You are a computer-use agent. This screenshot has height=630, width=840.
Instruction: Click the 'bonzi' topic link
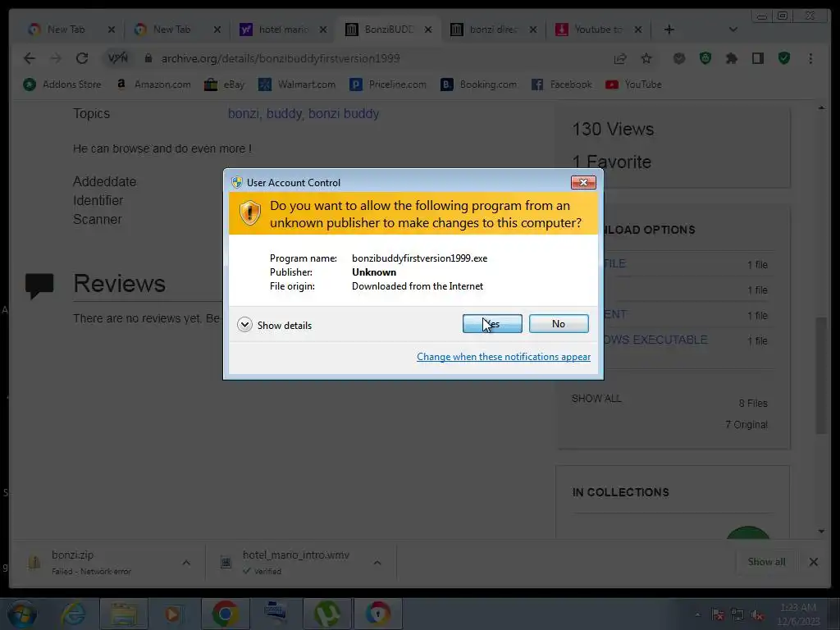tap(243, 113)
